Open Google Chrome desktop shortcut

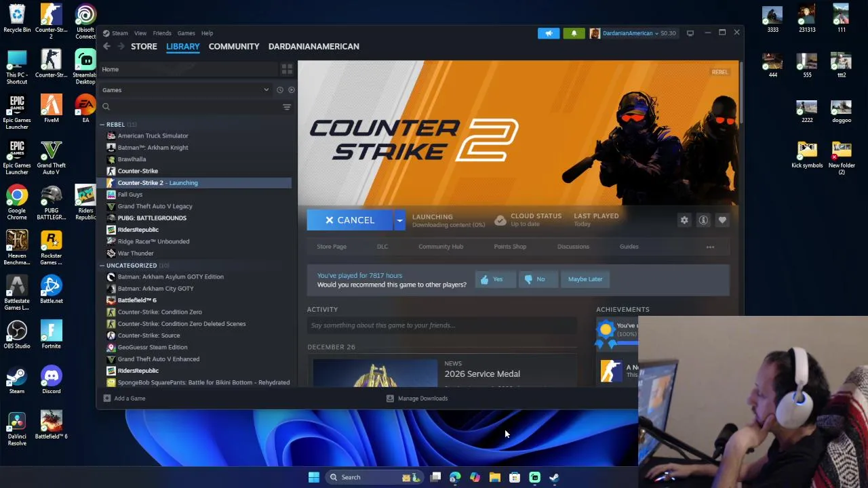tap(17, 201)
